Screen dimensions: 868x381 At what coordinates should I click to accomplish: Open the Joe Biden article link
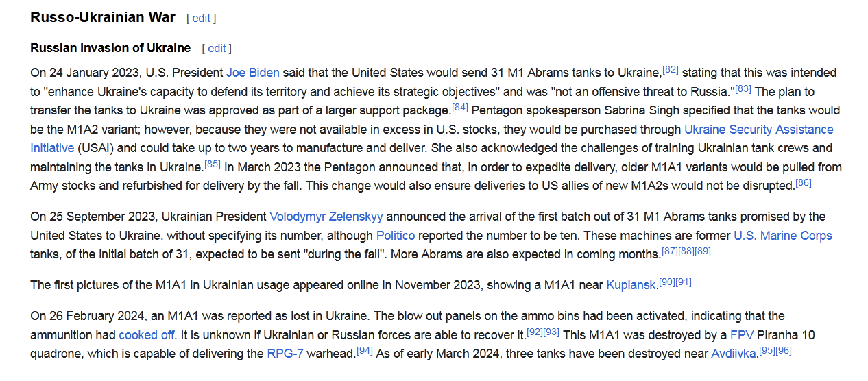253,73
